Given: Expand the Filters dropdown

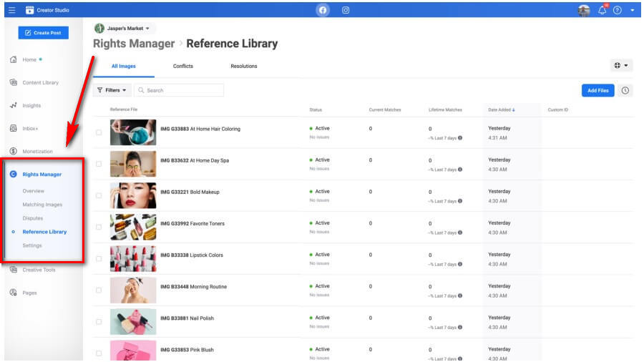Looking at the screenshot, I should tap(112, 90).
